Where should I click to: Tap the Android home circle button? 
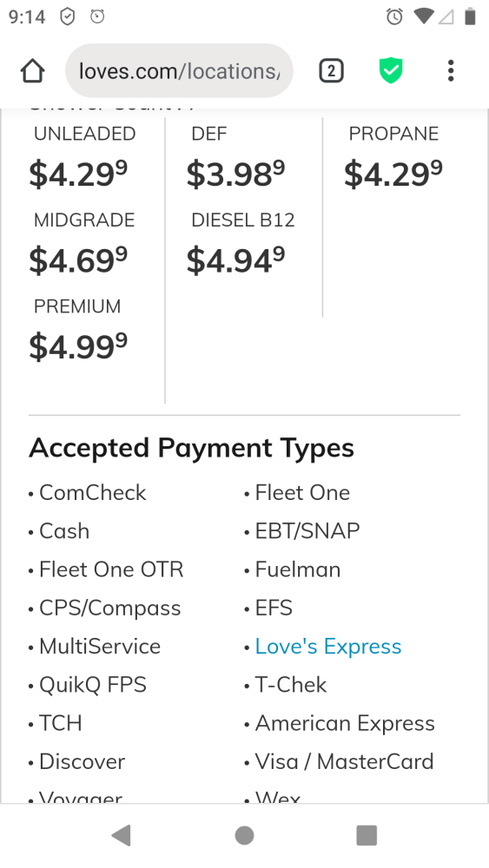[x=244, y=835]
